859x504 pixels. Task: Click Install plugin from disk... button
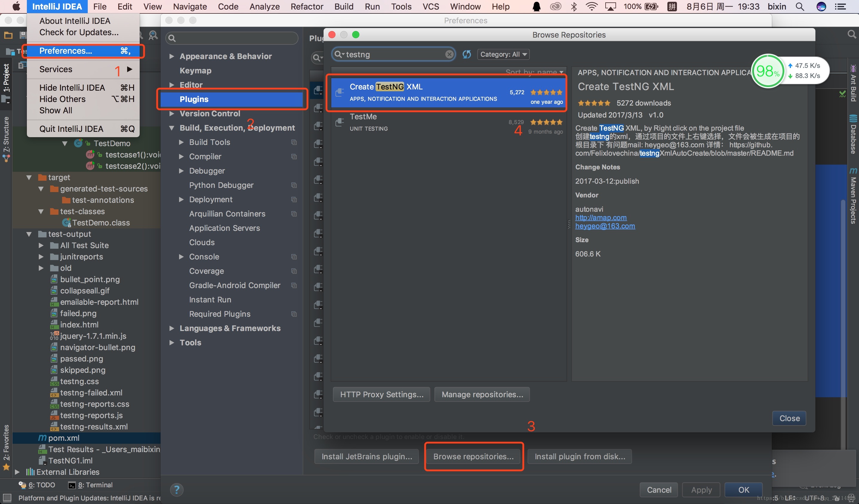pyautogui.click(x=580, y=456)
